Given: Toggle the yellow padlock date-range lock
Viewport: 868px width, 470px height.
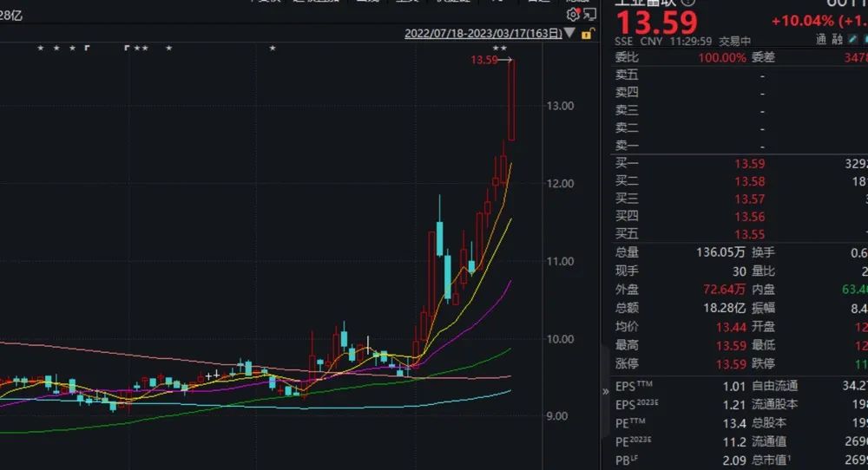Looking at the screenshot, I should tap(588, 35).
